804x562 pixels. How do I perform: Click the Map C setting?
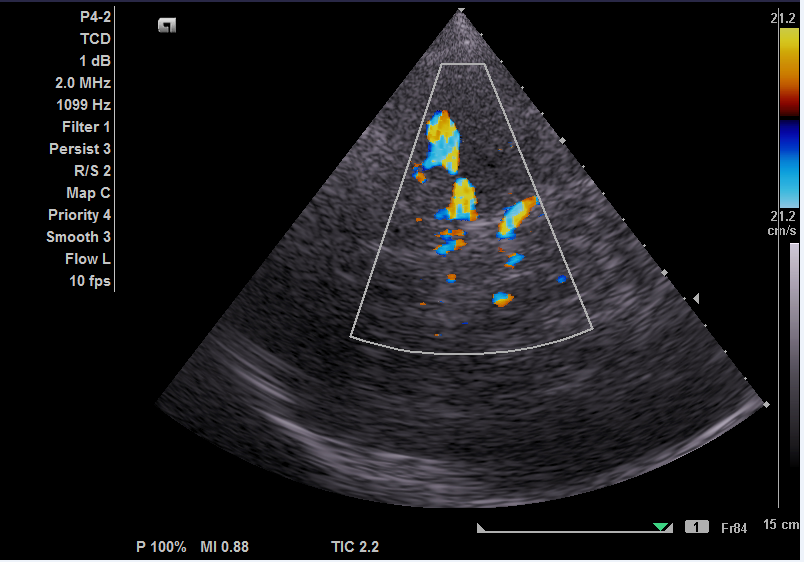pos(88,193)
